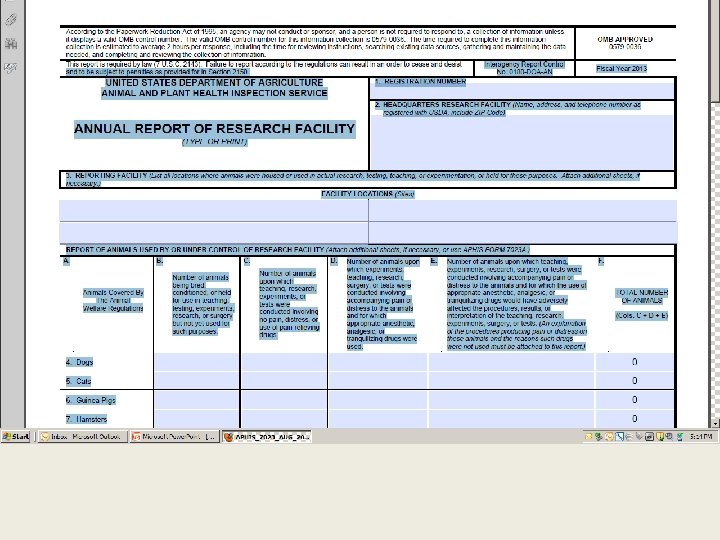
Task: Click the Windows Start button
Action: tap(16, 436)
